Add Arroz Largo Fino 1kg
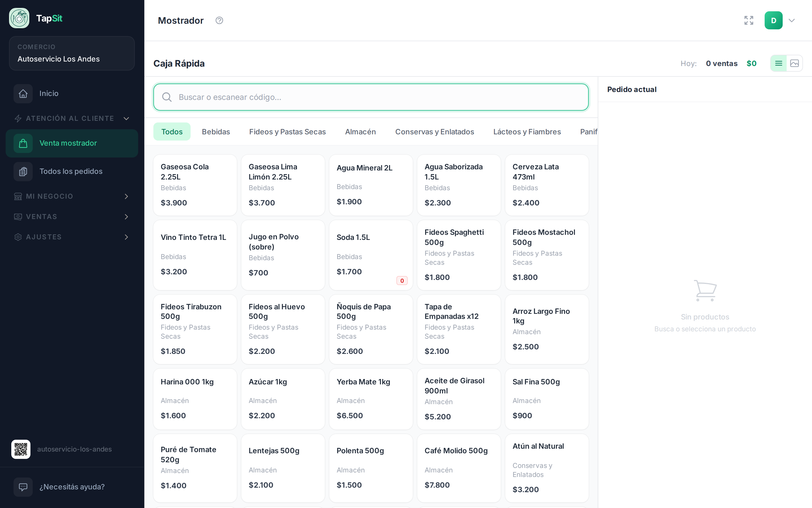 [x=547, y=329]
